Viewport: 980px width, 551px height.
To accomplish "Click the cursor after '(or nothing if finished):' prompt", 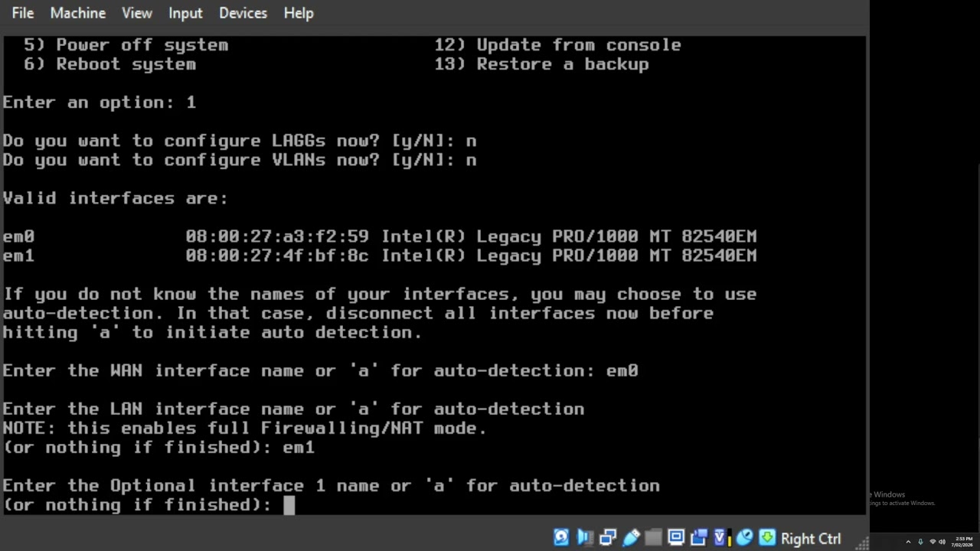I will [x=289, y=505].
